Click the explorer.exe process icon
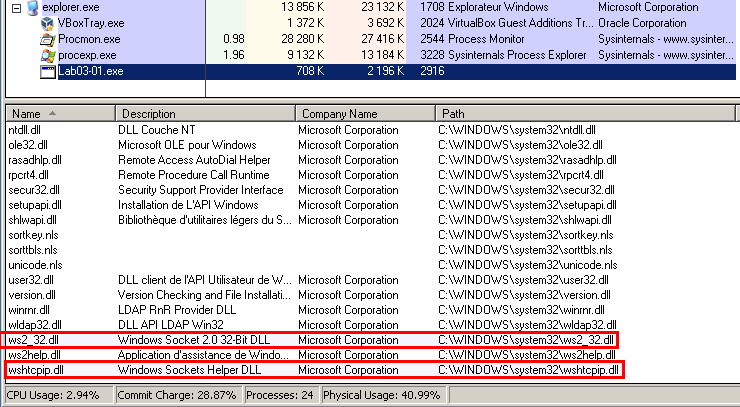This screenshot has width=740, height=407. [33, 7]
